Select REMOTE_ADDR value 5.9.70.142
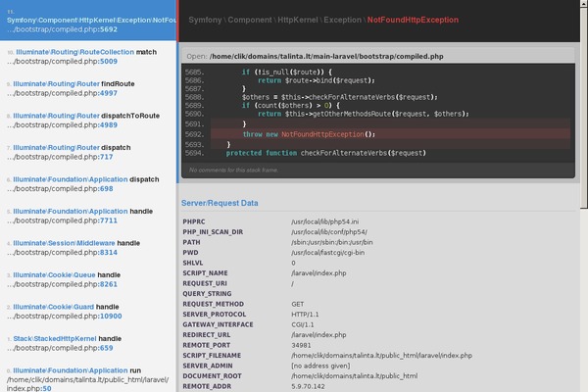The width and height of the screenshot is (588, 392). [309, 386]
